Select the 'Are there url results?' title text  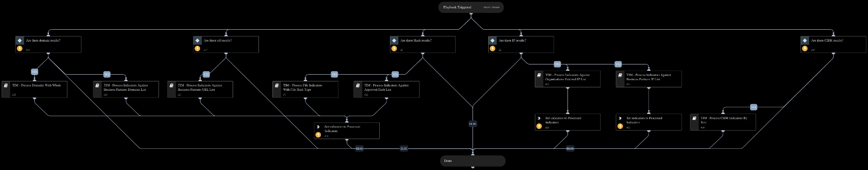pyautogui.click(x=218, y=41)
